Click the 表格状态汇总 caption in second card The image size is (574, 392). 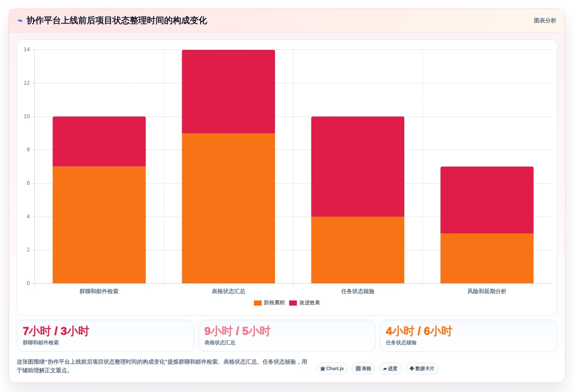click(x=220, y=343)
